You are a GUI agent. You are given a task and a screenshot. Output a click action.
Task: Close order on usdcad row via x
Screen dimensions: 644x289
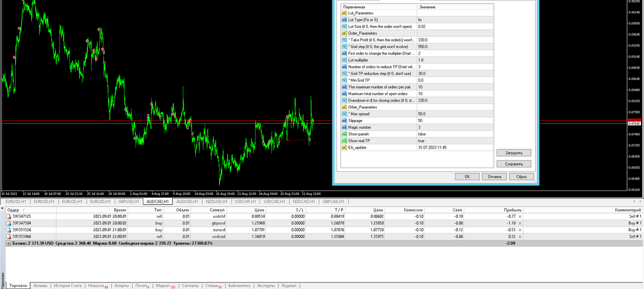click(x=520, y=236)
